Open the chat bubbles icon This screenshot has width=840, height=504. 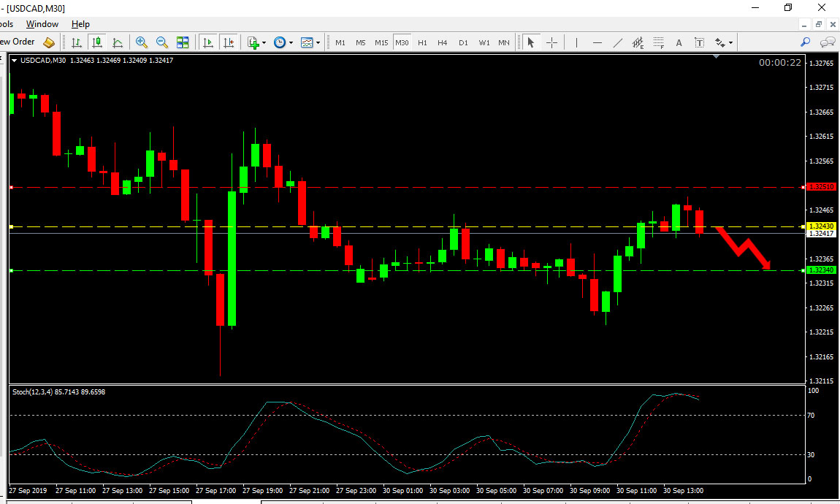(x=828, y=42)
